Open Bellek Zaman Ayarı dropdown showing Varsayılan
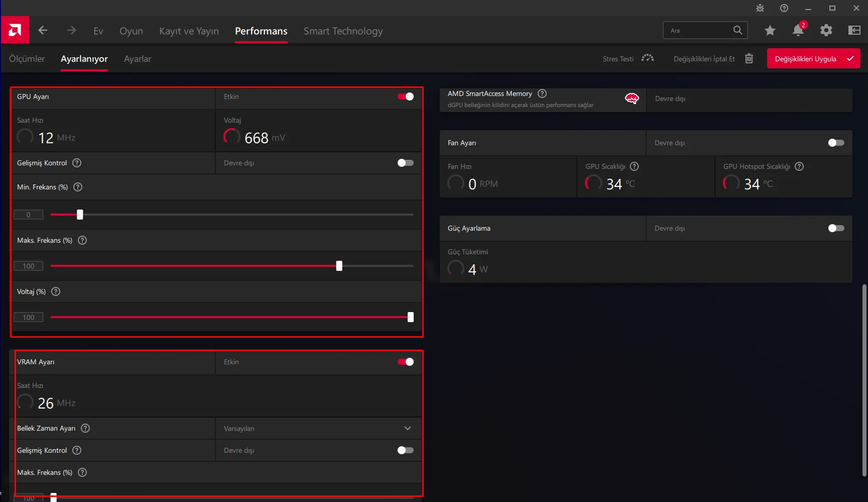Image resolution: width=868 pixels, height=502 pixels. point(319,428)
